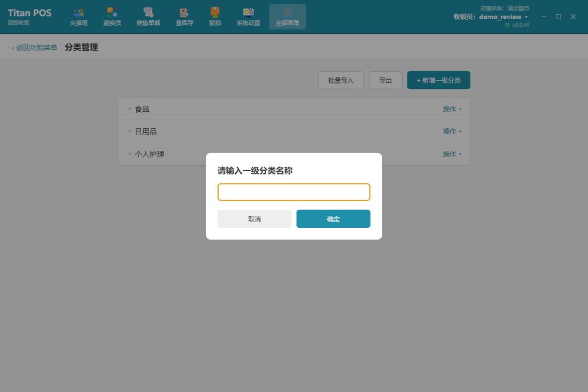Open the 销售单据 sales receipts icon
The height and width of the screenshot is (392, 588).
(x=149, y=17)
